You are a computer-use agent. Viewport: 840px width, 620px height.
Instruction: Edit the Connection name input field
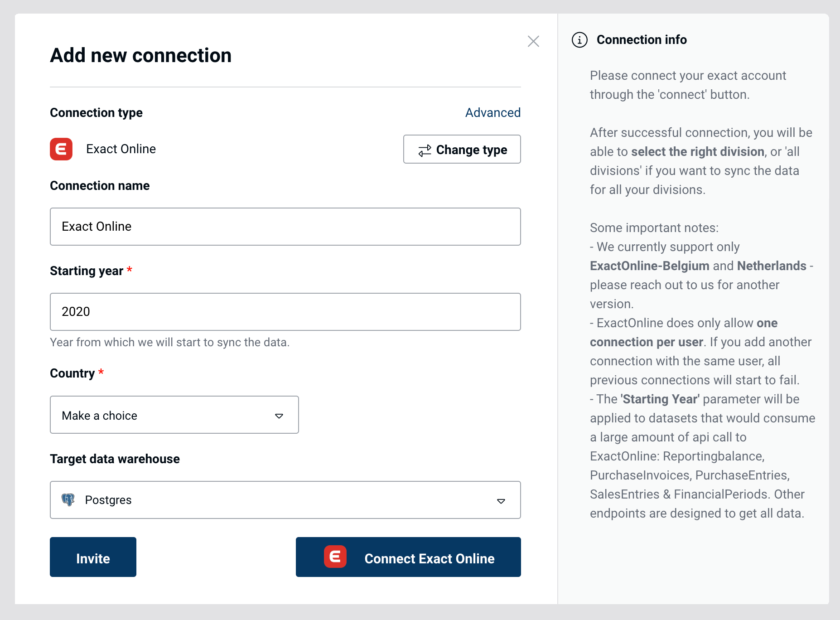(x=285, y=227)
